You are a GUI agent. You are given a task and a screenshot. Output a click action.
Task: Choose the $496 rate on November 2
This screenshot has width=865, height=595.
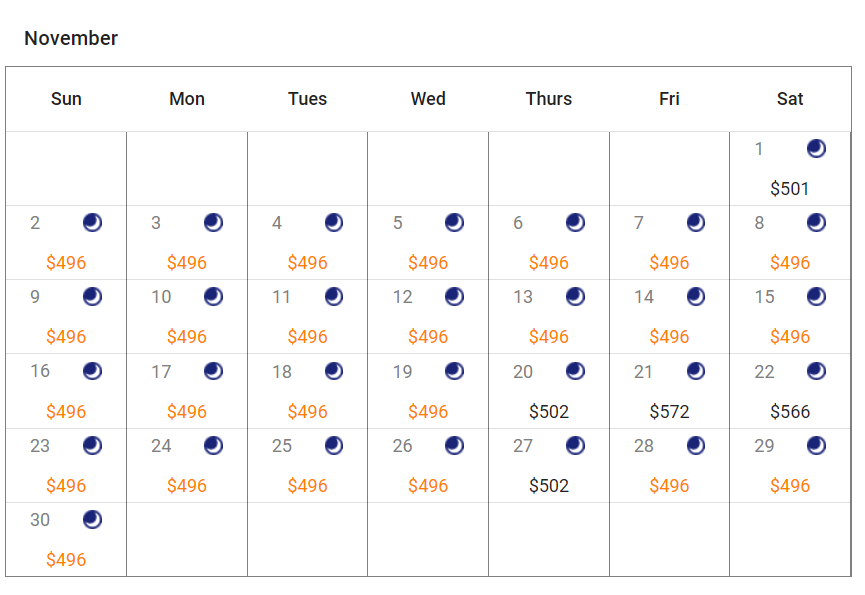pos(66,263)
